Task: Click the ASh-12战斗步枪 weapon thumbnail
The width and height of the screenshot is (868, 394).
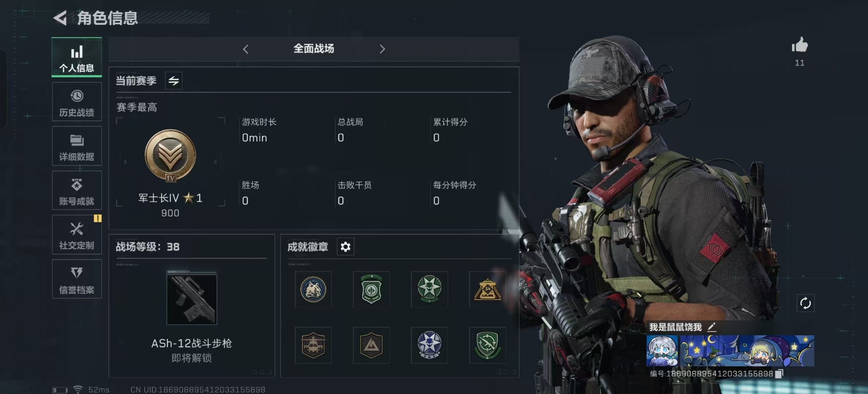Action: pyautogui.click(x=192, y=299)
